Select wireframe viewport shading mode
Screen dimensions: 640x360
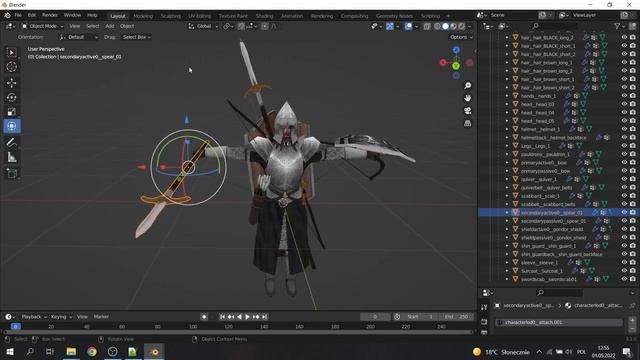click(438, 26)
